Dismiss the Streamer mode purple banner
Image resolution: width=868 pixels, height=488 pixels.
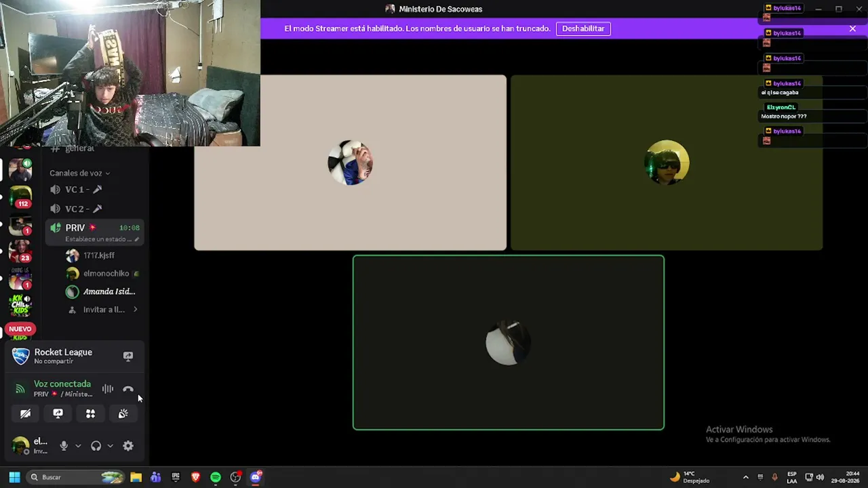coord(852,28)
